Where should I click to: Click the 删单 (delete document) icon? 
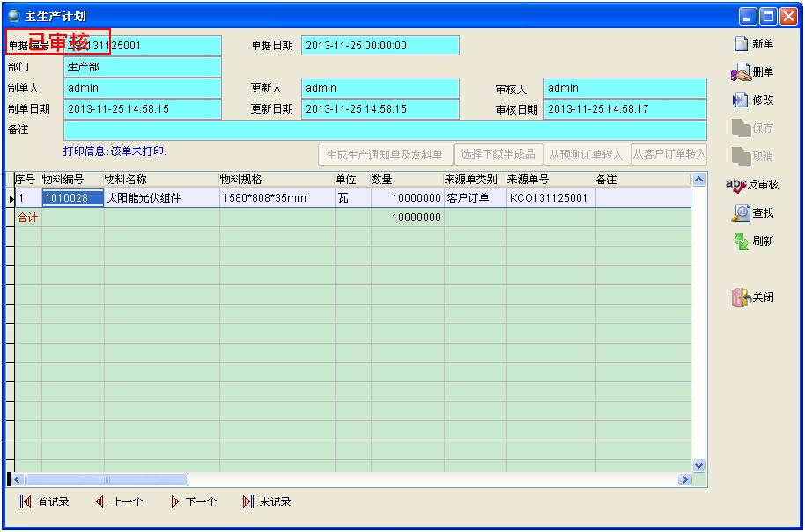tap(741, 72)
